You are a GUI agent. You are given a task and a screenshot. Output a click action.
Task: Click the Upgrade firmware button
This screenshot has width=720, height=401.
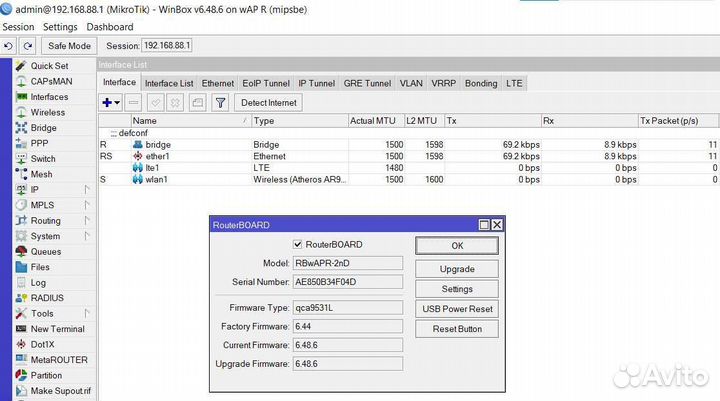pos(457,269)
